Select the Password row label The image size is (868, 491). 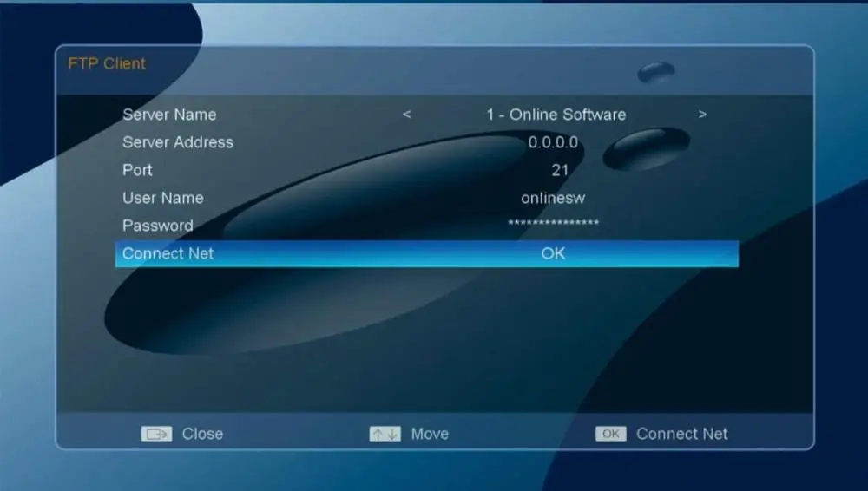pos(158,226)
